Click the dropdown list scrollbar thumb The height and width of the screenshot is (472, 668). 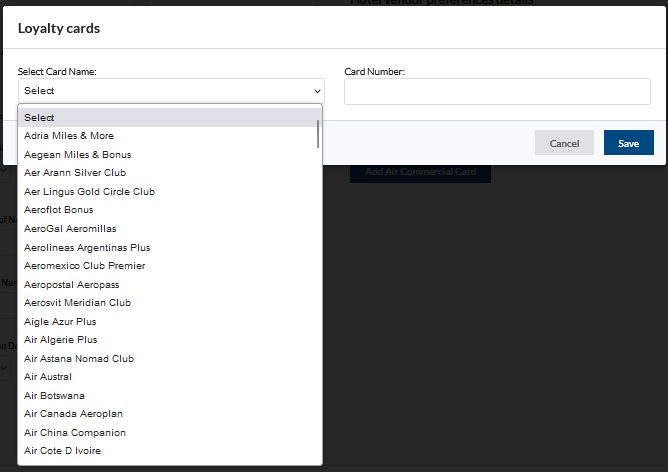318,134
